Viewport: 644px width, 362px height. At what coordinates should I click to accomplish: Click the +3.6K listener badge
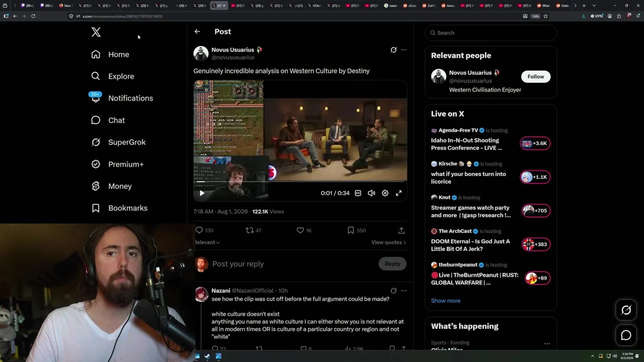click(535, 143)
